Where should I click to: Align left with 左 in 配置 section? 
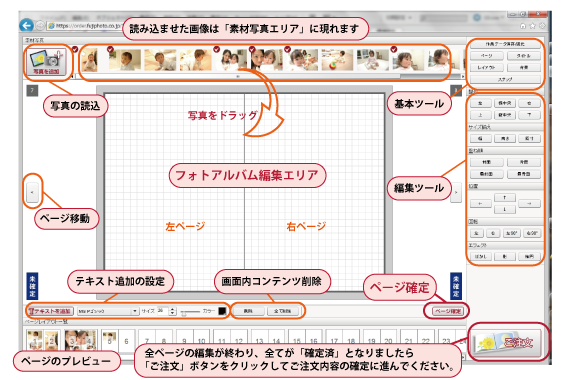480,103
